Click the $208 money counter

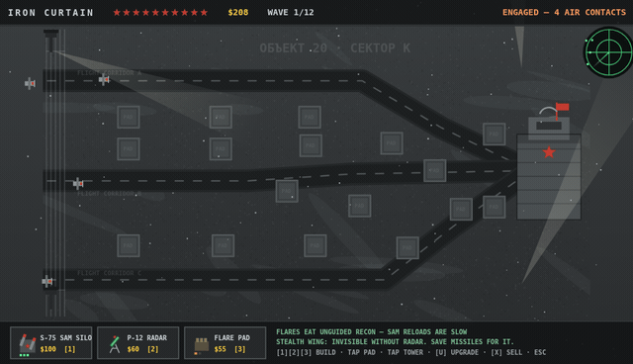pos(238,13)
